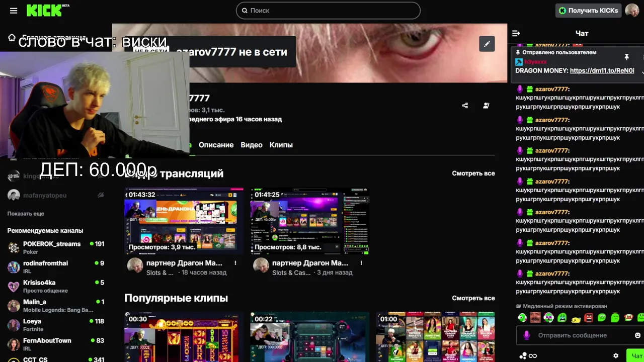
Task: Switch to the Описание tab
Action: click(216, 145)
